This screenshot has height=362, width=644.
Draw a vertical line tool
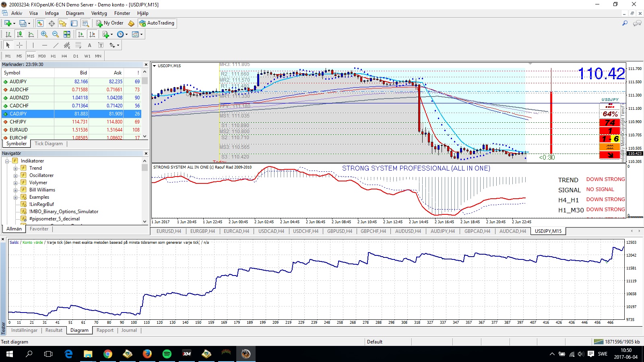coord(33,45)
